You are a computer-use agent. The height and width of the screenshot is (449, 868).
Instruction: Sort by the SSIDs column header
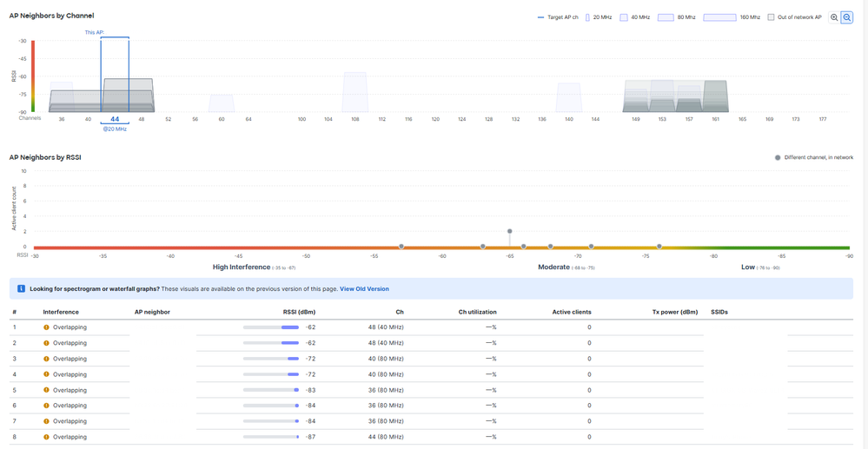click(x=719, y=312)
